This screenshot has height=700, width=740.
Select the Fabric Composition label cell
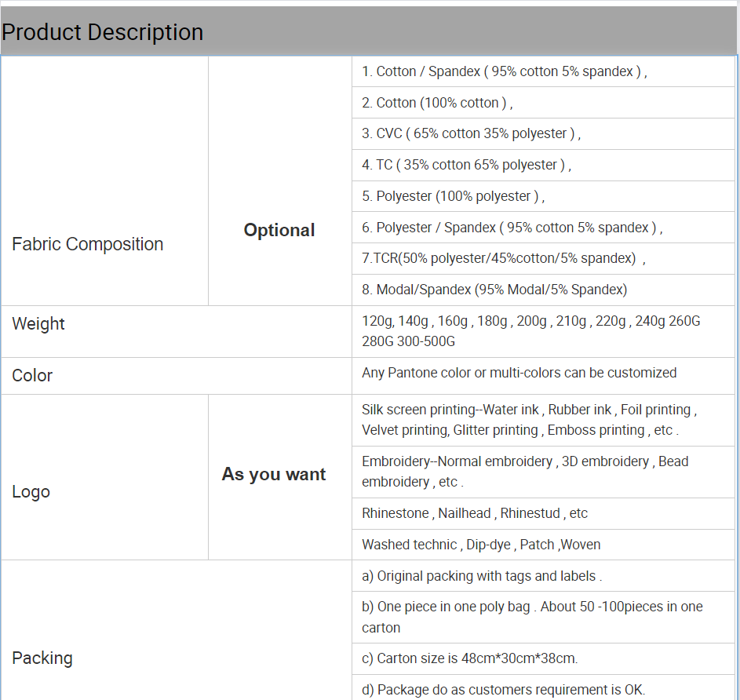(88, 244)
